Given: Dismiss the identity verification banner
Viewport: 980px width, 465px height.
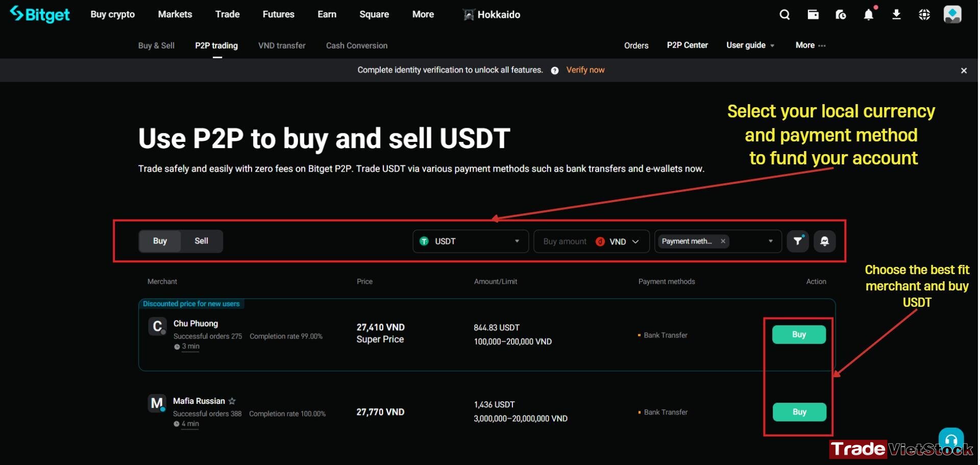Looking at the screenshot, I should [964, 70].
